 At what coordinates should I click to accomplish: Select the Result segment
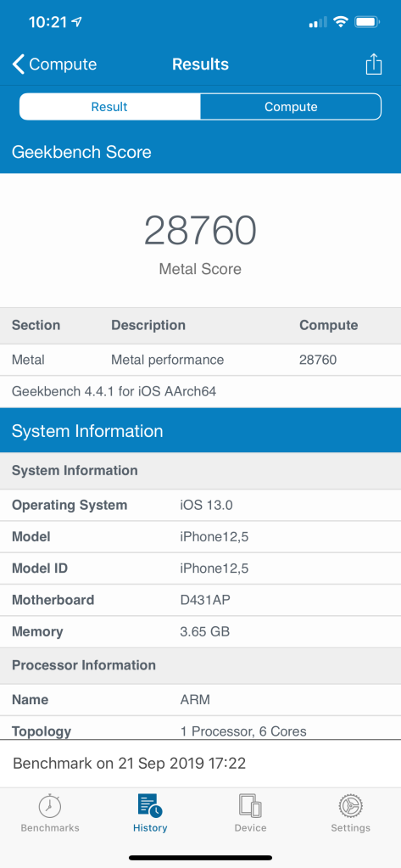tap(110, 107)
